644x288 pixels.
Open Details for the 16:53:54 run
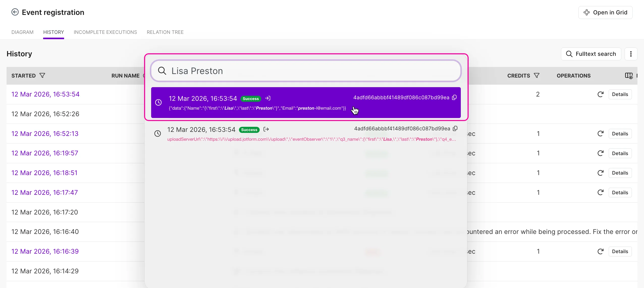pos(620,94)
